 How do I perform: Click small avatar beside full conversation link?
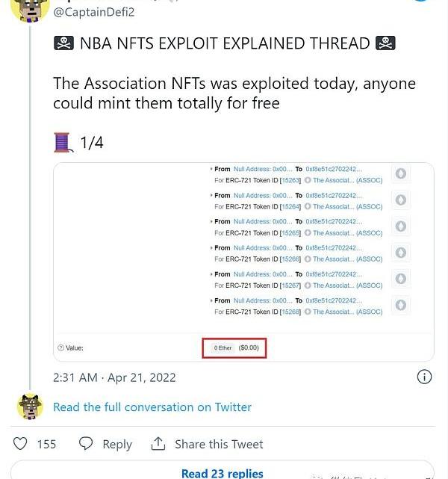click(x=30, y=407)
